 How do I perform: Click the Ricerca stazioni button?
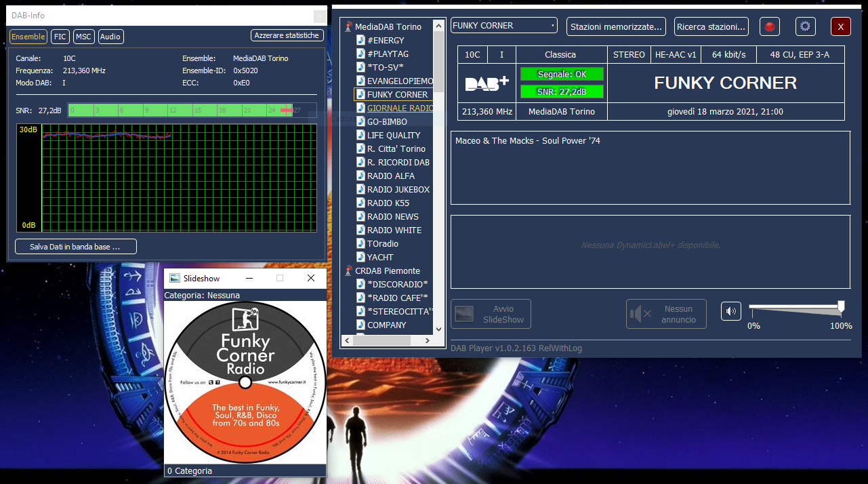[x=711, y=26]
